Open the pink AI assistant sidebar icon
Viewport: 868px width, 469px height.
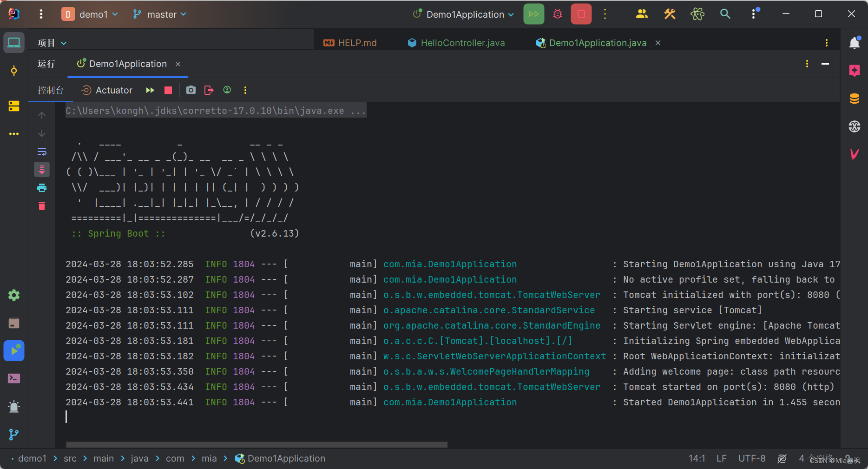tap(854, 71)
